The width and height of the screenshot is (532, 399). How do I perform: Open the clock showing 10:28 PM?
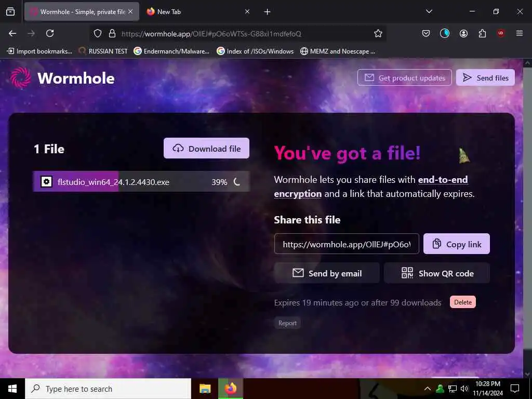[x=487, y=389]
